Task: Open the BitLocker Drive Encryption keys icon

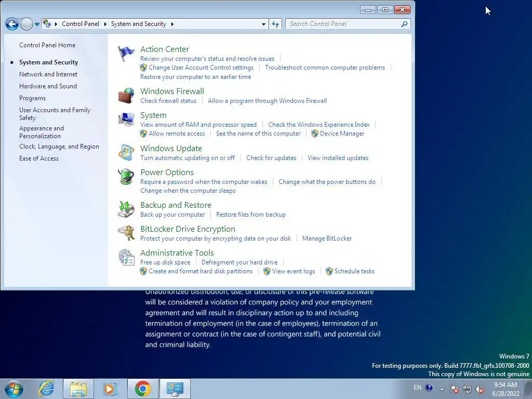Action: 126,233
